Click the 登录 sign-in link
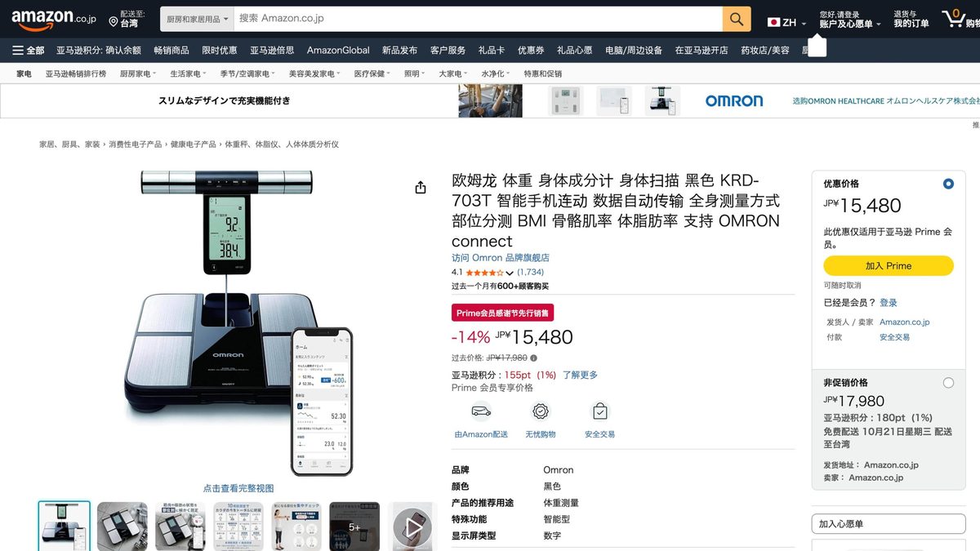The height and width of the screenshot is (551, 980). [889, 303]
